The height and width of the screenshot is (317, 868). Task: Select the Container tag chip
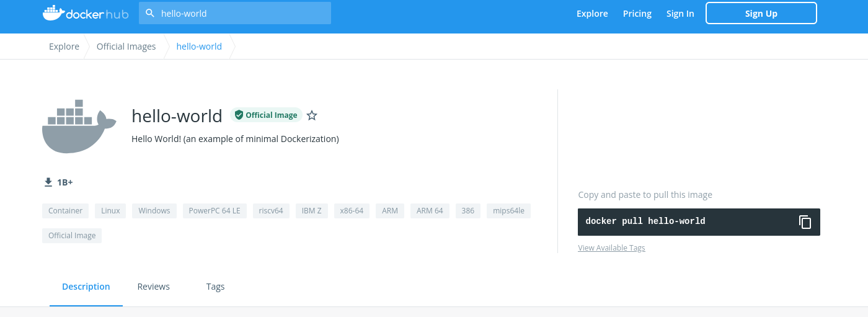point(65,211)
